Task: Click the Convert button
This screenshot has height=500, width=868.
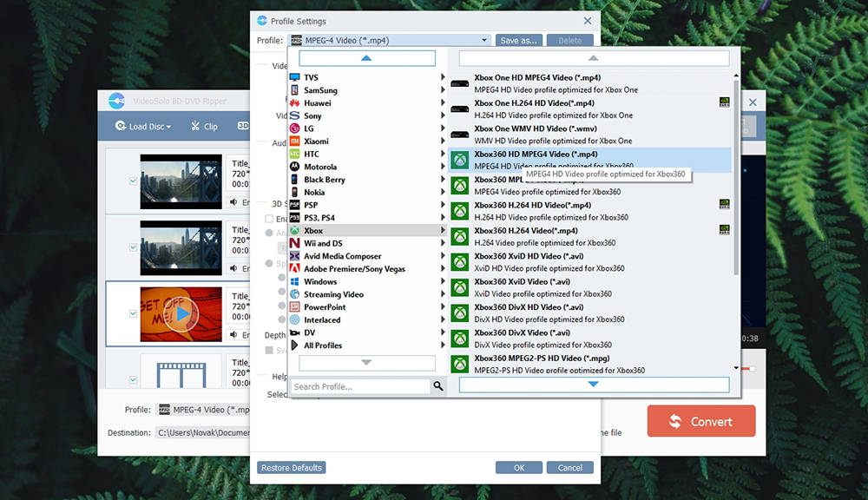Action: [x=701, y=421]
